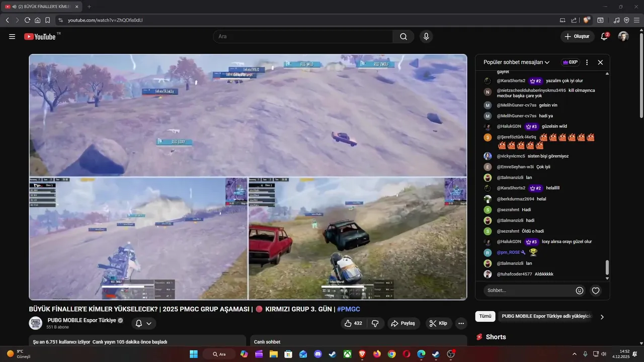Start voice search with microphone icon

click(426, 36)
